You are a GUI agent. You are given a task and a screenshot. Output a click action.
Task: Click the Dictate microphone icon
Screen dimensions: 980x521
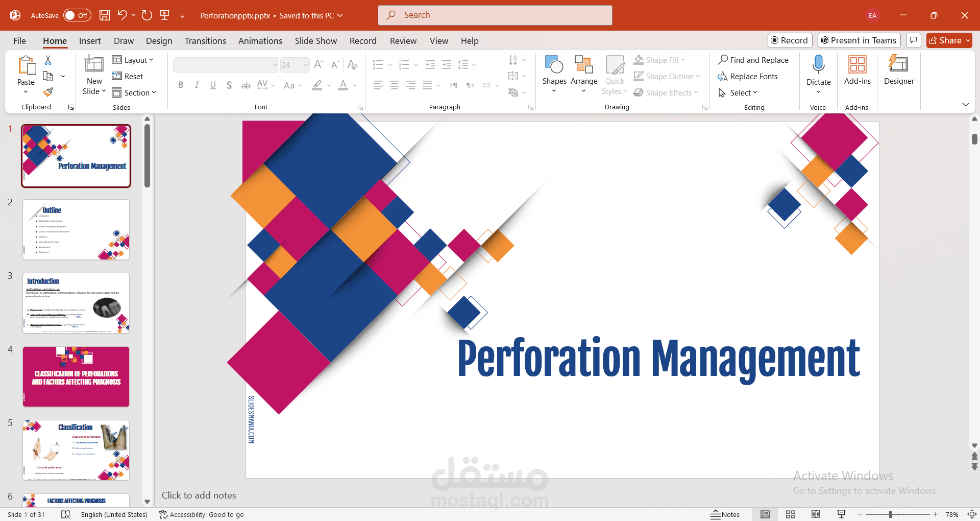pos(819,64)
